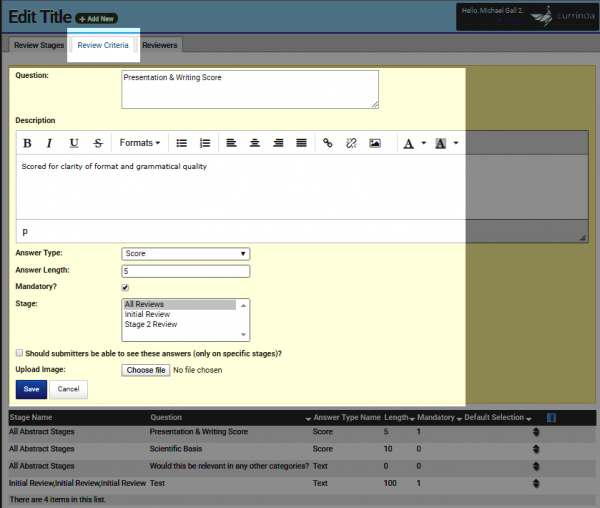Click the Logout link
This screenshot has height=508, width=600.
click(512, 20)
